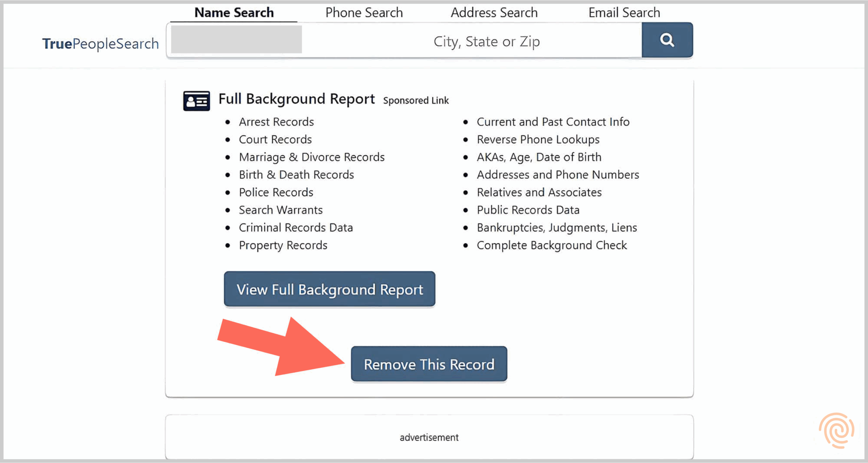
Task: Select the Marriage & Divorce Records entry
Action: coord(312,157)
